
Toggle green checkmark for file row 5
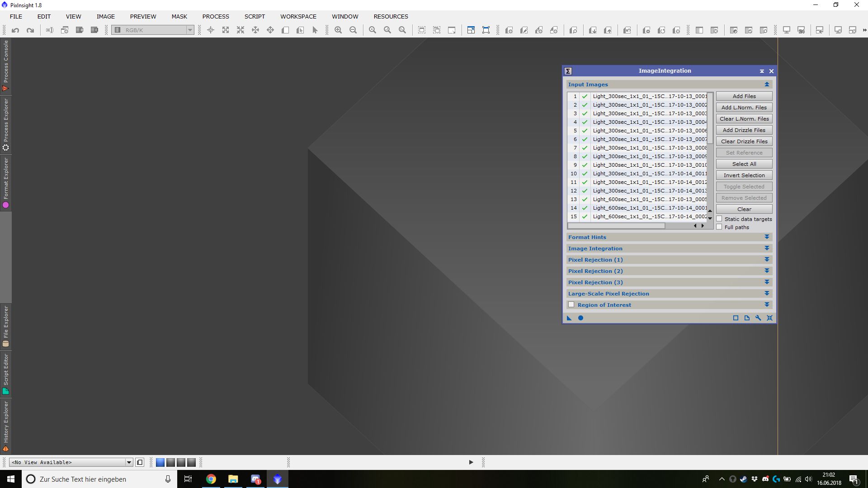tap(585, 131)
